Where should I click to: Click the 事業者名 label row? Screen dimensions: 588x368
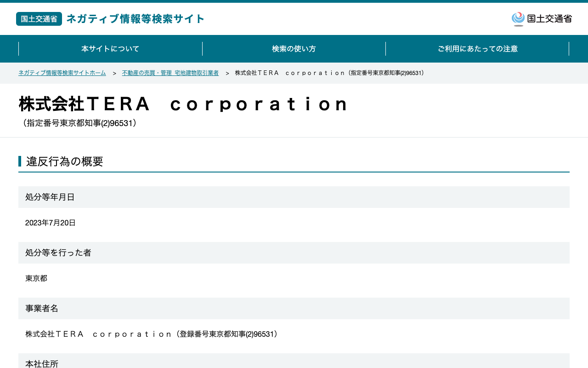(294, 308)
